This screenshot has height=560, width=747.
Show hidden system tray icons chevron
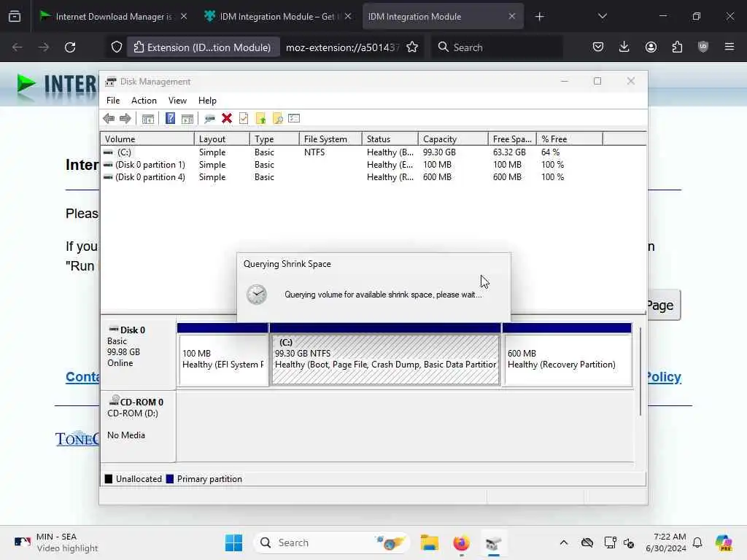click(564, 542)
